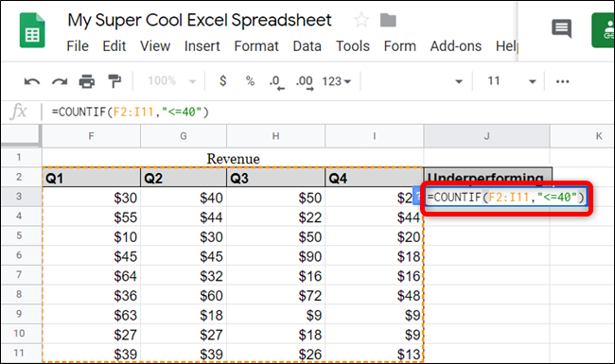Decrease decimal places
Screen dimensions: 615x364
[x=276, y=82]
